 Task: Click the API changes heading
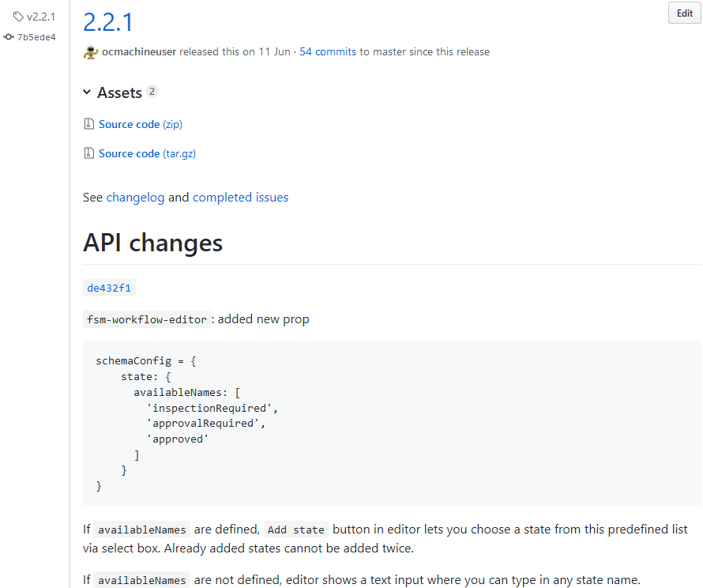point(152,243)
